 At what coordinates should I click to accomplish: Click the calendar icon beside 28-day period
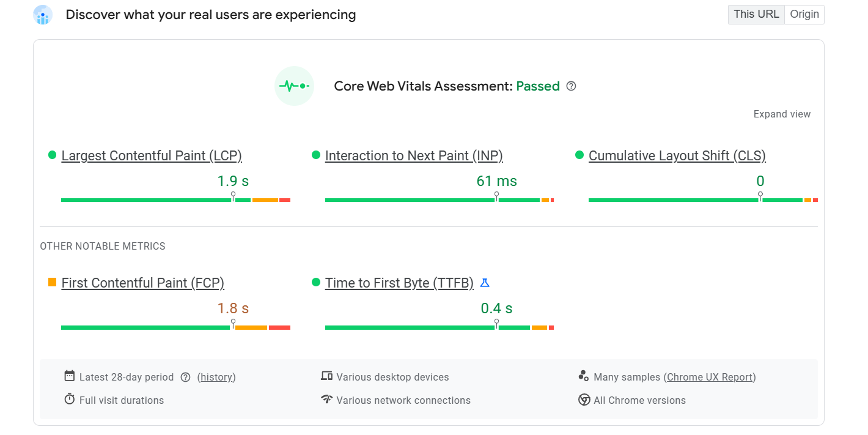click(x=70, y=376)
